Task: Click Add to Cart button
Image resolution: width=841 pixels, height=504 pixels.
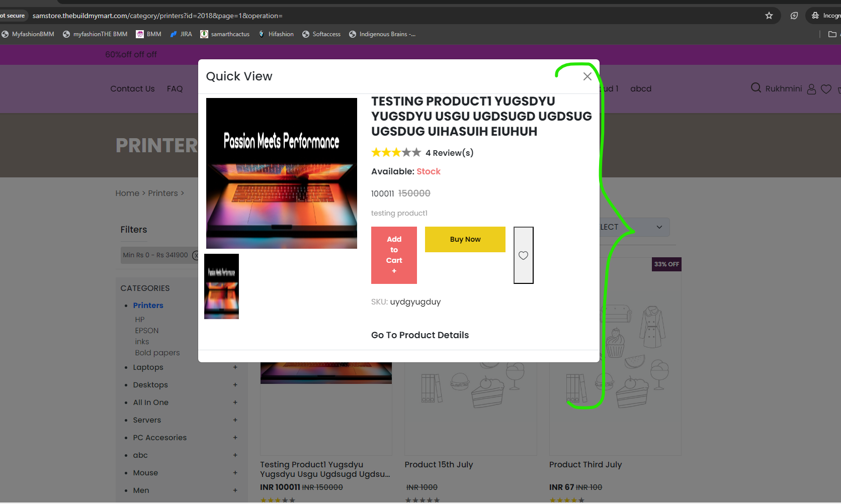Action: 394,255
